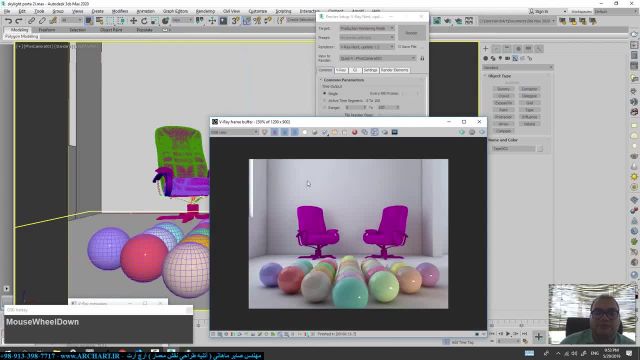Open Select by Name tool
This screenshot has width=640, height=360.
tap(99, 21)
